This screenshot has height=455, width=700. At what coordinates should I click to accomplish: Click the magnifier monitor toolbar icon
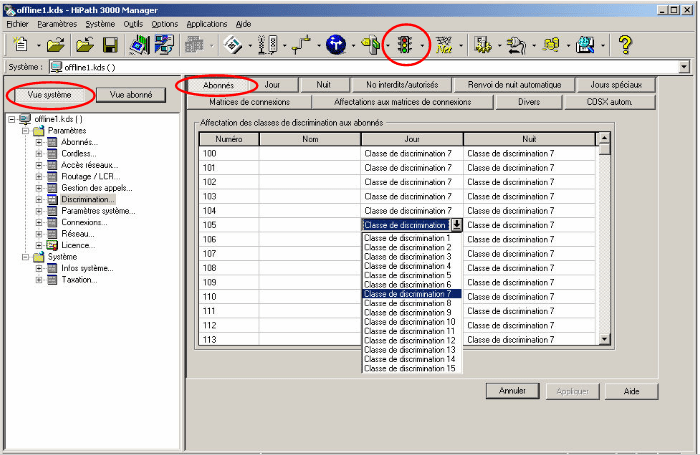tap(585, 45)
